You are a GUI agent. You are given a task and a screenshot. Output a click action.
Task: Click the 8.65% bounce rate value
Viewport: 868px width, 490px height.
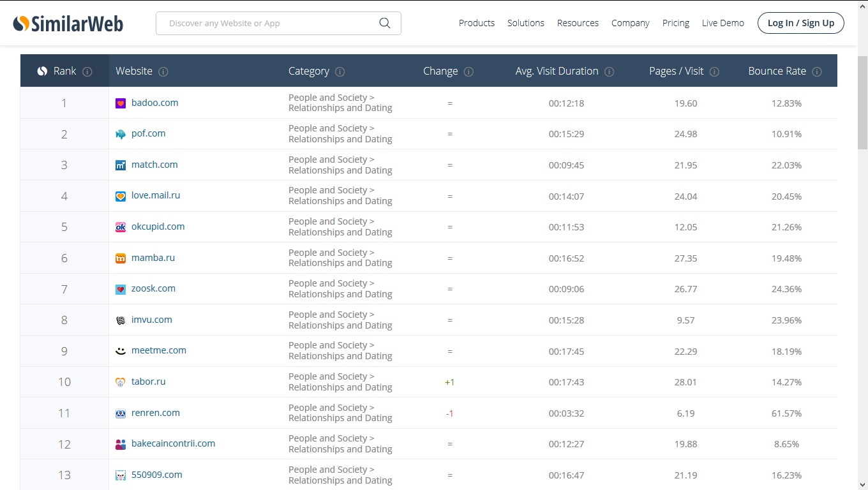(x=786, y=444)
